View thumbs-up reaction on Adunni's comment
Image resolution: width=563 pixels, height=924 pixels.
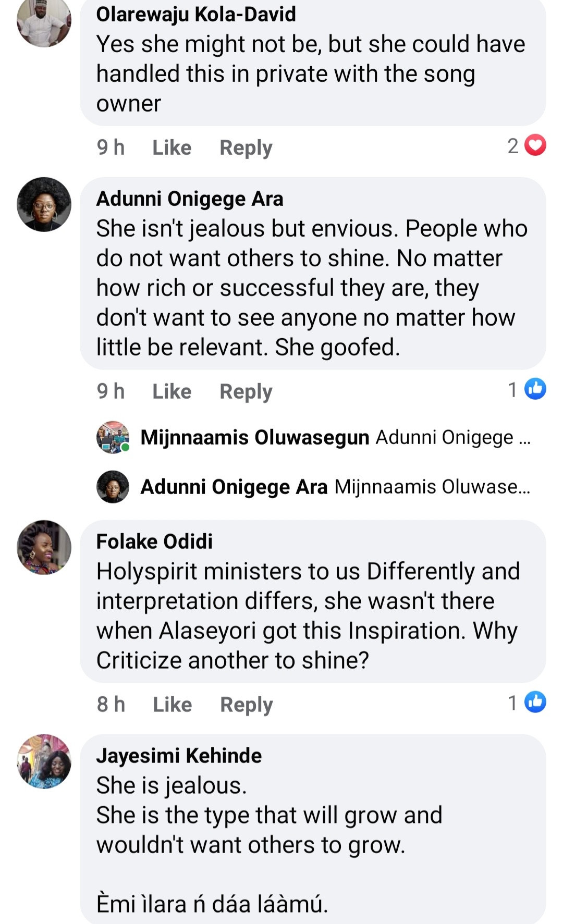pos(535,389)
